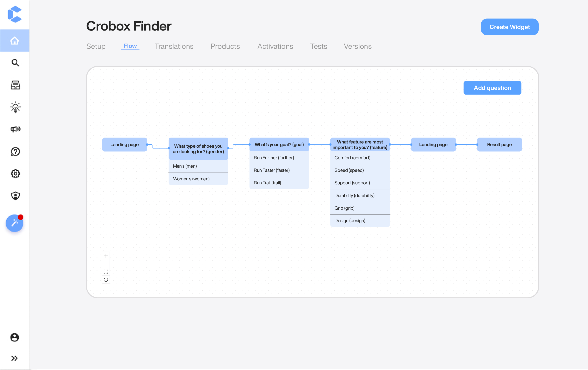Viewport: 588px width, 370px height.
Task: Select the shield admin icon
Action: tap(15, 196)
